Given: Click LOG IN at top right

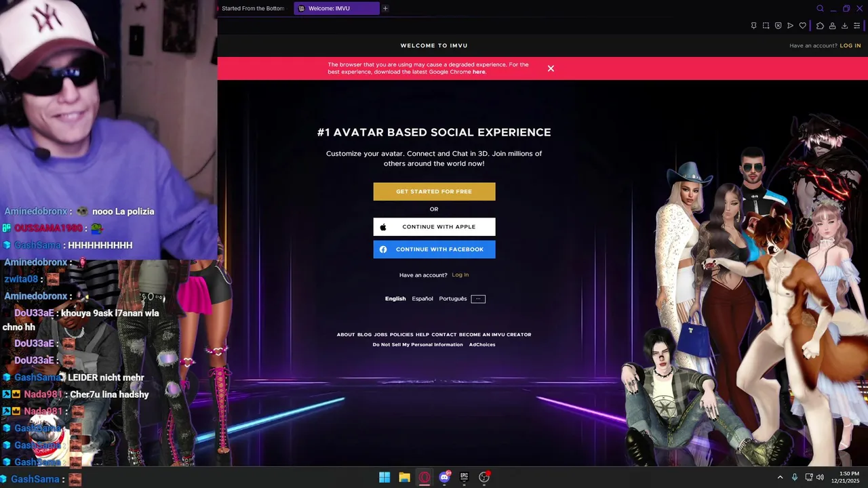Looking at the screenshot, I should point(850,45).
